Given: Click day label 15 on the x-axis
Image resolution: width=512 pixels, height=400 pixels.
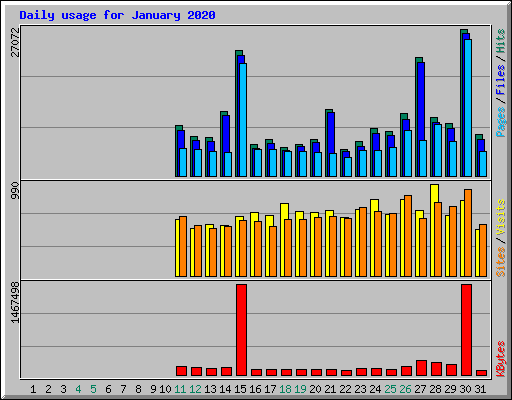Looking at the screenshot, I should point(240,389).
